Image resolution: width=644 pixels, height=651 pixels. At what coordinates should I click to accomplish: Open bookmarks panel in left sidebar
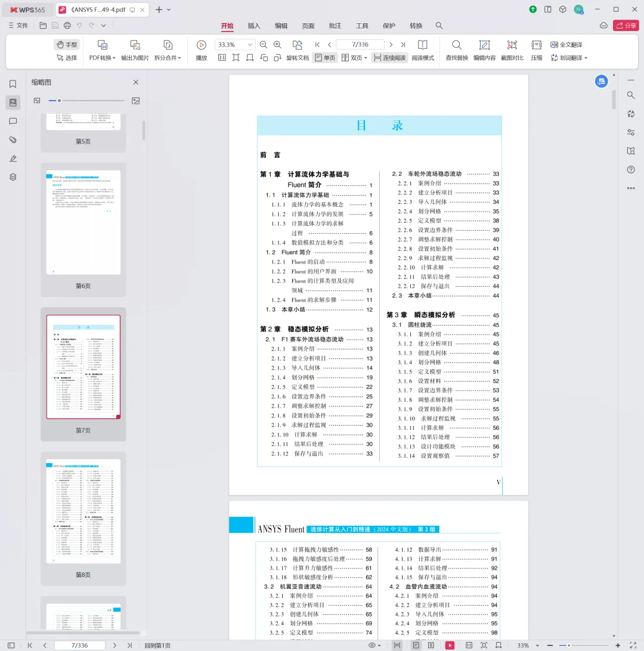(13, 84)
